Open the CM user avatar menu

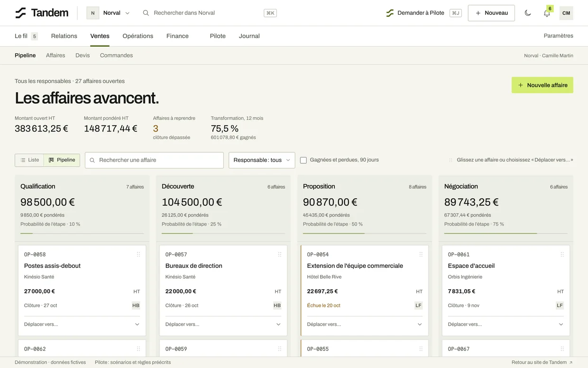[566, 13]
